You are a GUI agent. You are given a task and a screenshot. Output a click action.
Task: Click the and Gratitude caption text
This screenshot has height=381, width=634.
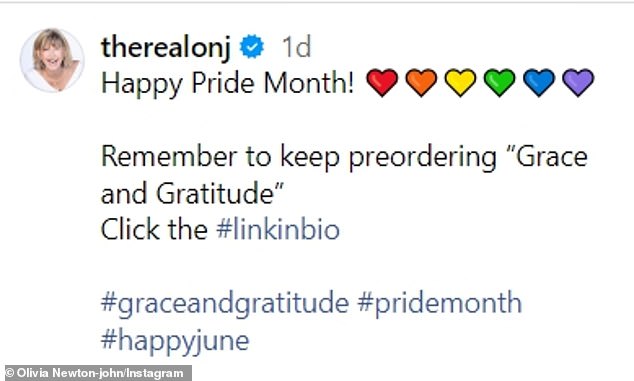192,193
